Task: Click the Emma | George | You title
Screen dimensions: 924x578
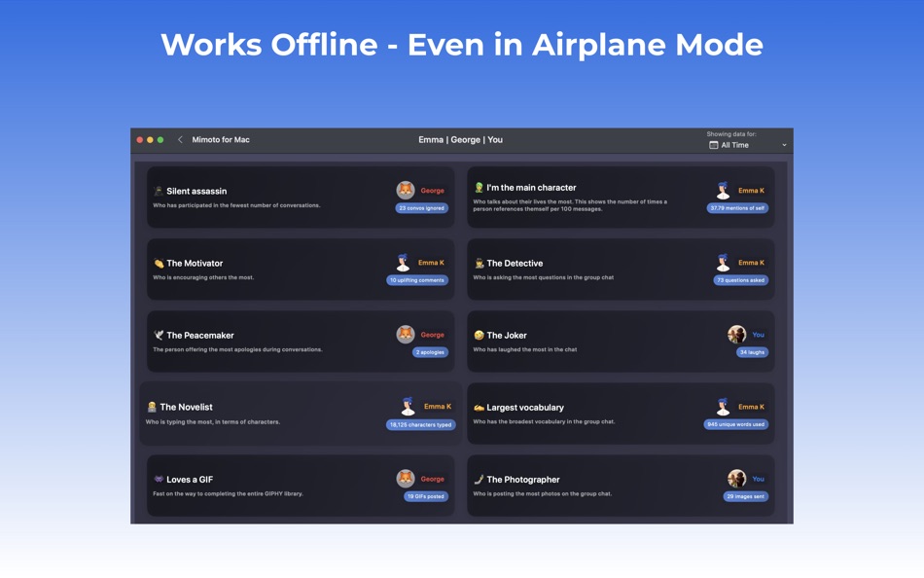Action: (x=460, y=140)
